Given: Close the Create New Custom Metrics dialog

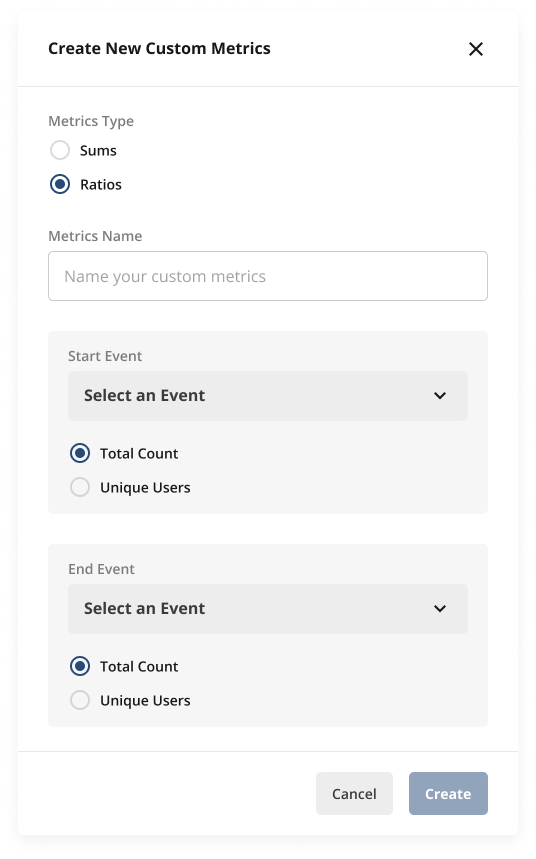Looking at the screenshot, I should tap(476, 49).
